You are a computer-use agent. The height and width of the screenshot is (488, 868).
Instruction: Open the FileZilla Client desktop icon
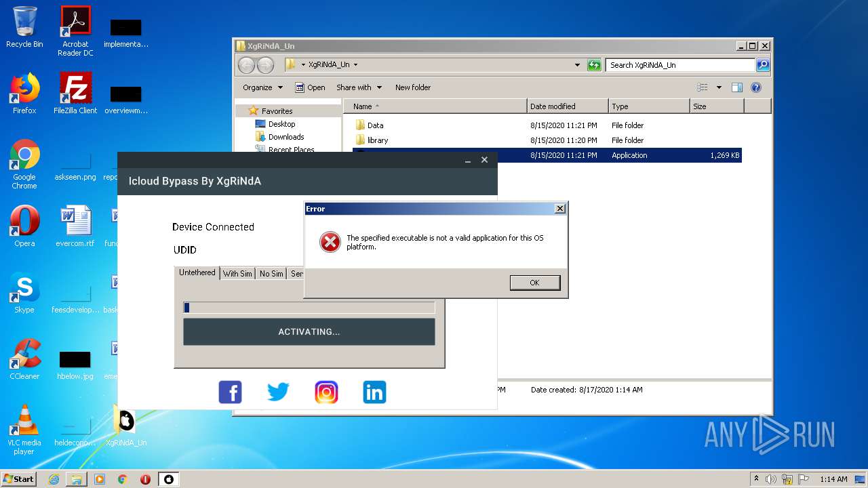point(75,94)
